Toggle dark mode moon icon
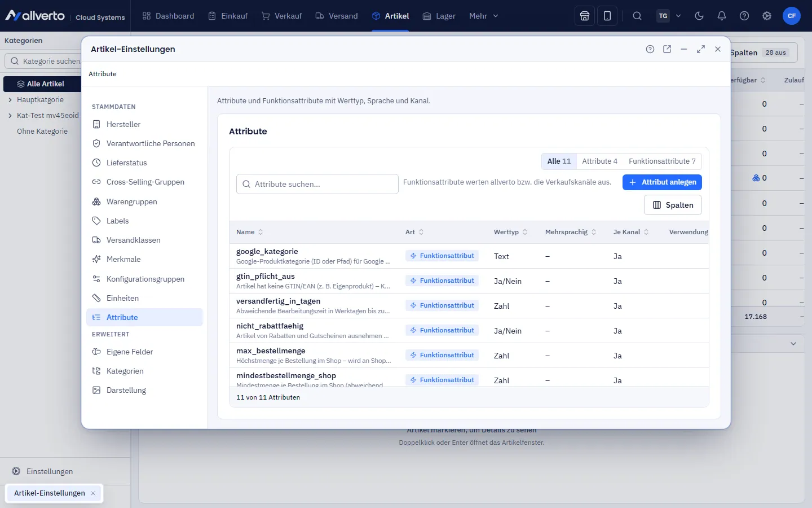This screenshot has height=508, width=812. pos(699,16)
